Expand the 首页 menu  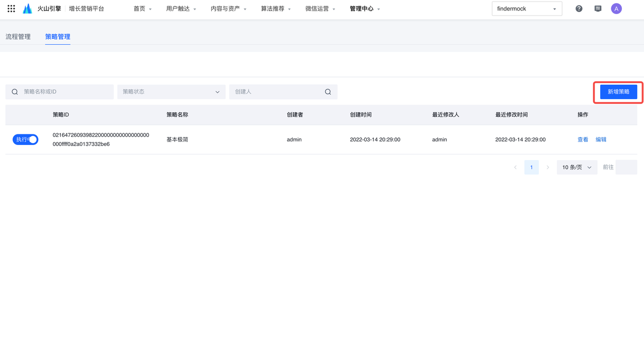[x=143, y=9]
